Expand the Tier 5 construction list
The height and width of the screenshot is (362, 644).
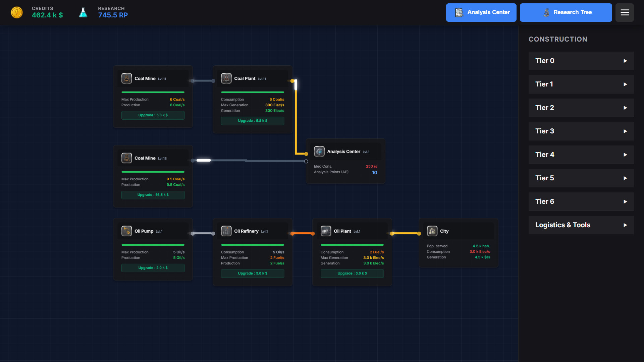pos(581,178)
